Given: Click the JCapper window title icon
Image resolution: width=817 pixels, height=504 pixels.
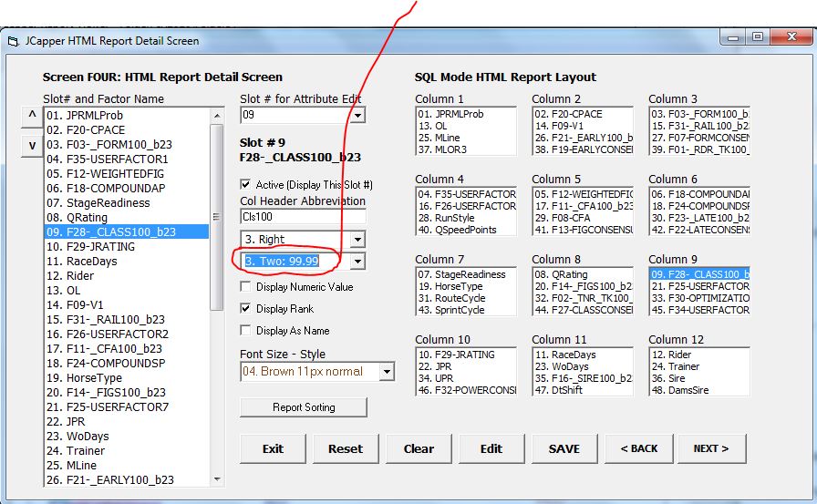Looking at the screenshot, I should 13,41.
